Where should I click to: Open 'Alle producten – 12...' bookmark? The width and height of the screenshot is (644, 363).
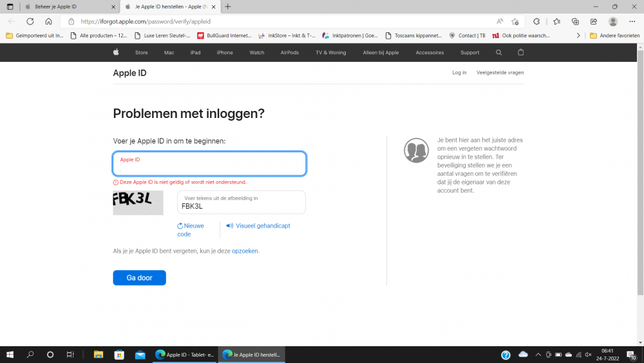(x=99, y=35)
